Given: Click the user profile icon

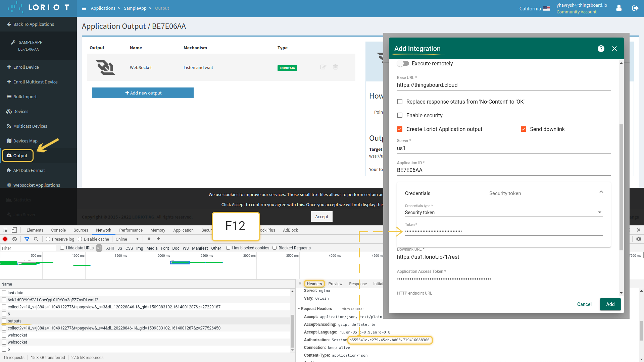Looking at the screenshot, I should 619,8.
